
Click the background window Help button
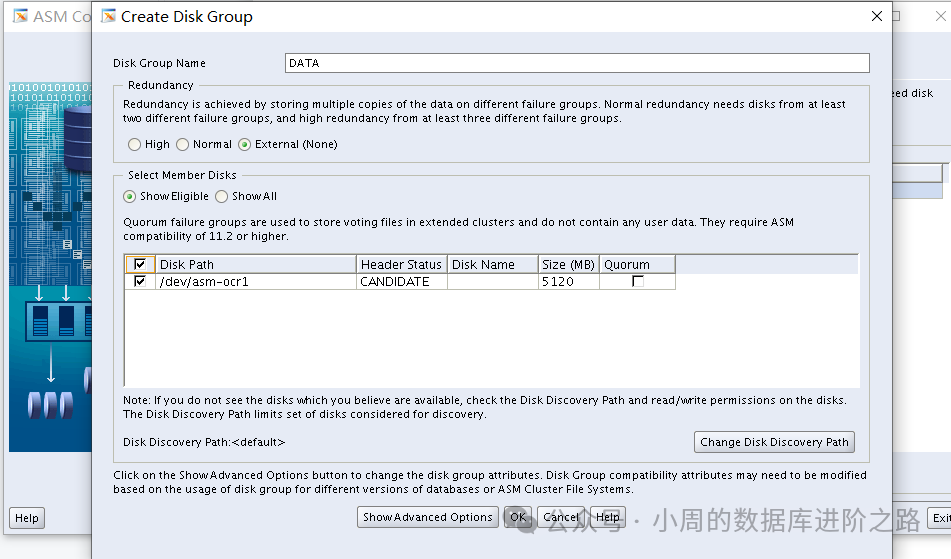[x=27, y=518]
